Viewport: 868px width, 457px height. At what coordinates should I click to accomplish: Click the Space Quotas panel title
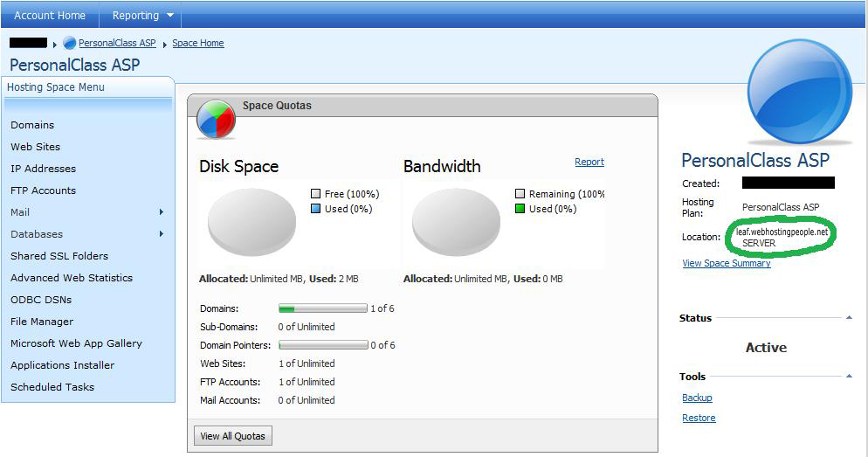coord(277,105)
